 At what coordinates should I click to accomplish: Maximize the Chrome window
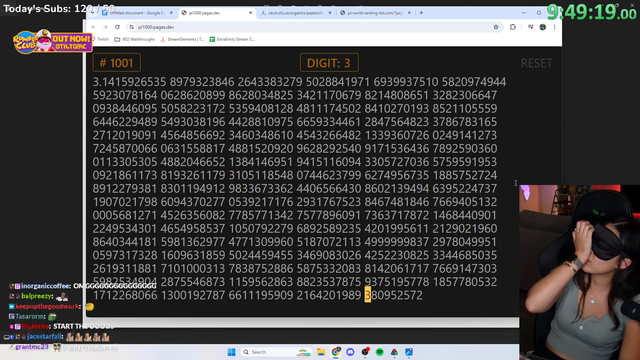(539, 13)
